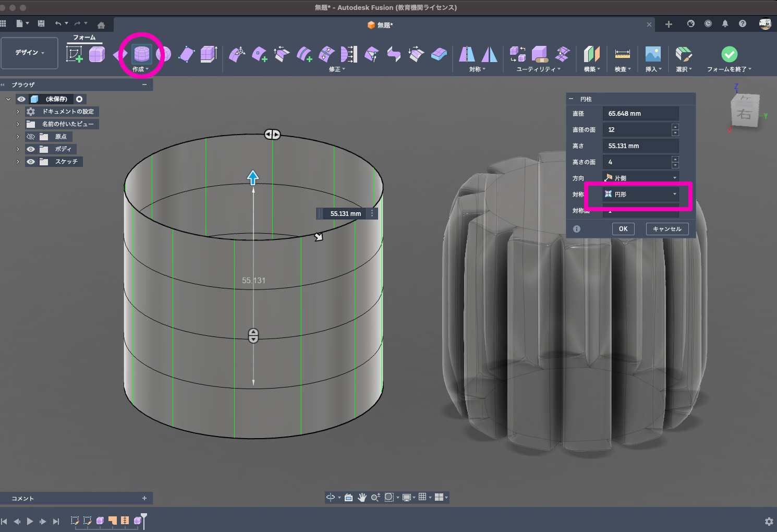Select the Mirror symmetry tool

point(467,54)
